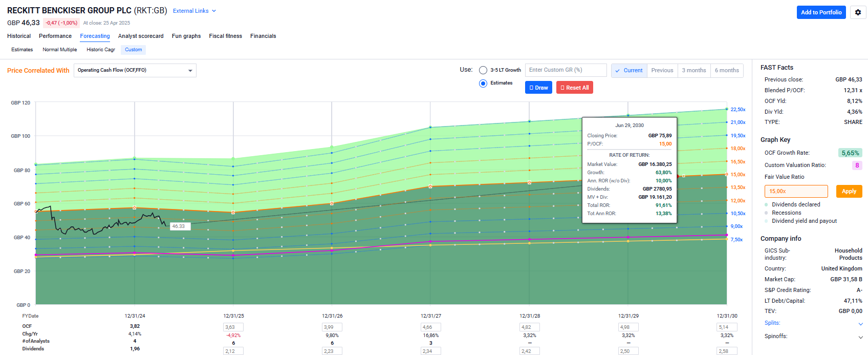Image resolution: width=868 pixels, height=355 pixels.
Task: Click the red Reset All button
Action: click(575, 88)
